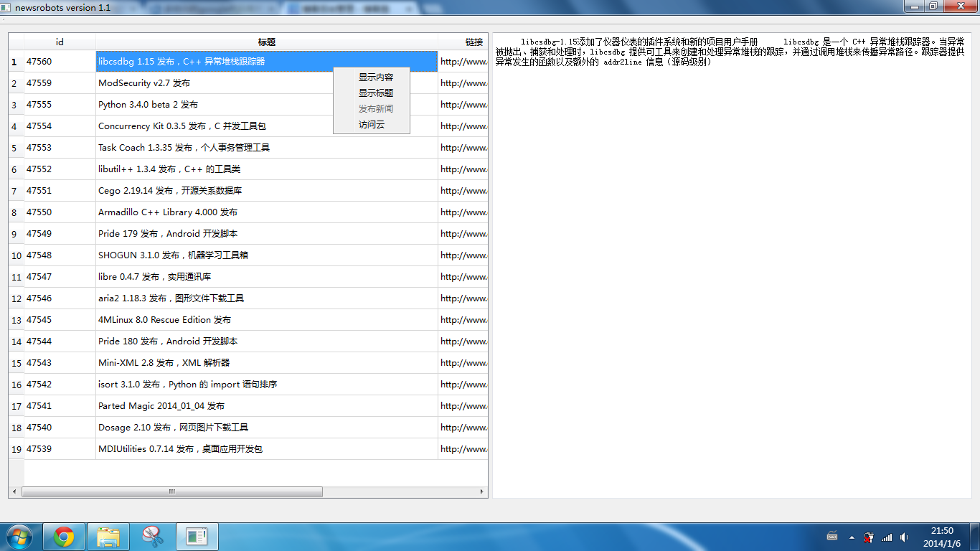Open the volume speaker tray icon
The width and height of the screenshot is (980, 551).
(x=904, y=537)
